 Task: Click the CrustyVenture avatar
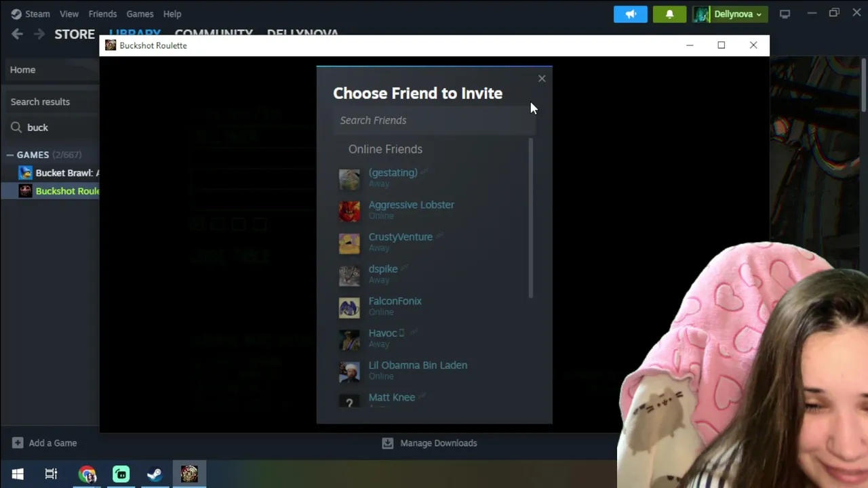(x=349, y=243)
